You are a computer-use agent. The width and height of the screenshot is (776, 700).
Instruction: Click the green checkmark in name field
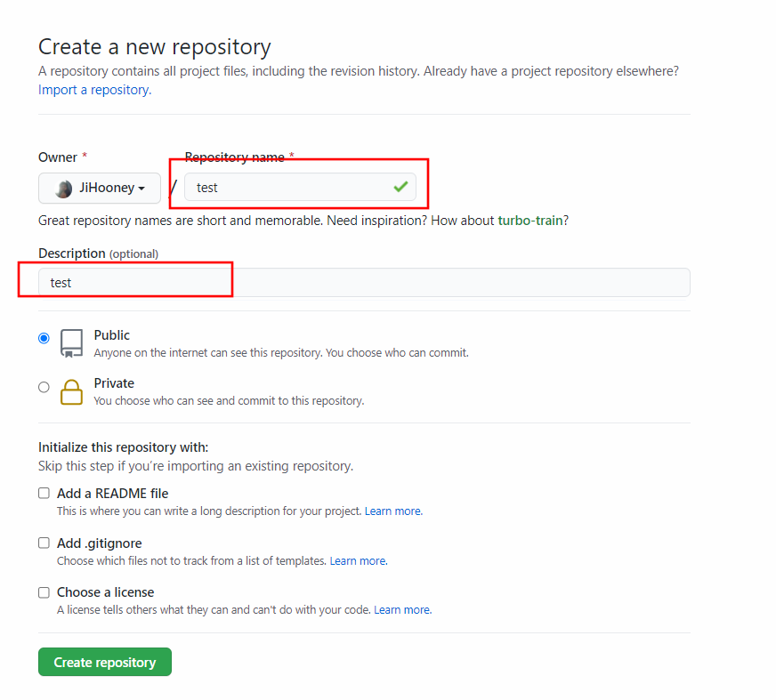click(x=400, y=187)
